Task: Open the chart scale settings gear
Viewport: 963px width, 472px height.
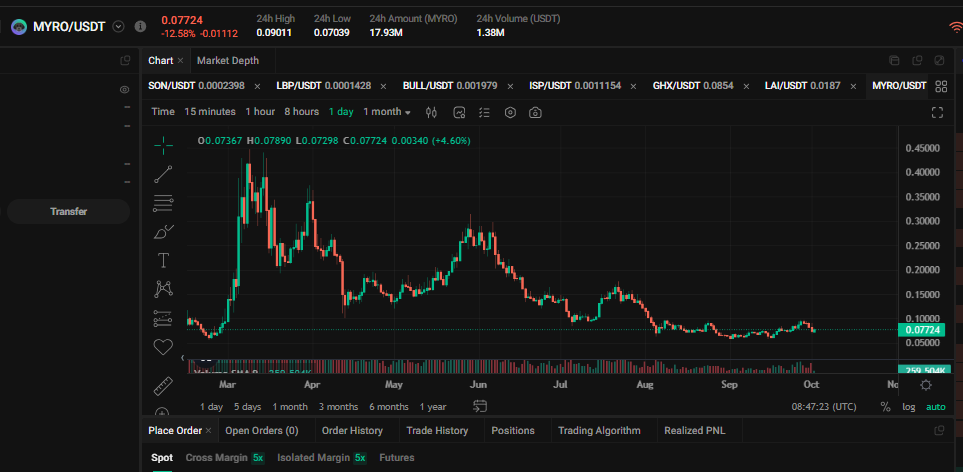Action: click(926, 385)
